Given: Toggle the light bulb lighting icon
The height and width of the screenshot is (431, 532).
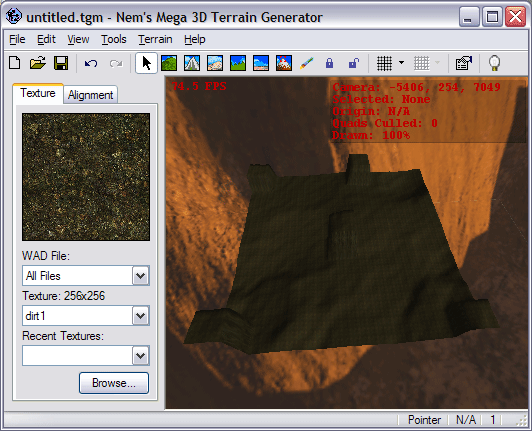Looking at the screenshot, I should (494, 63).
